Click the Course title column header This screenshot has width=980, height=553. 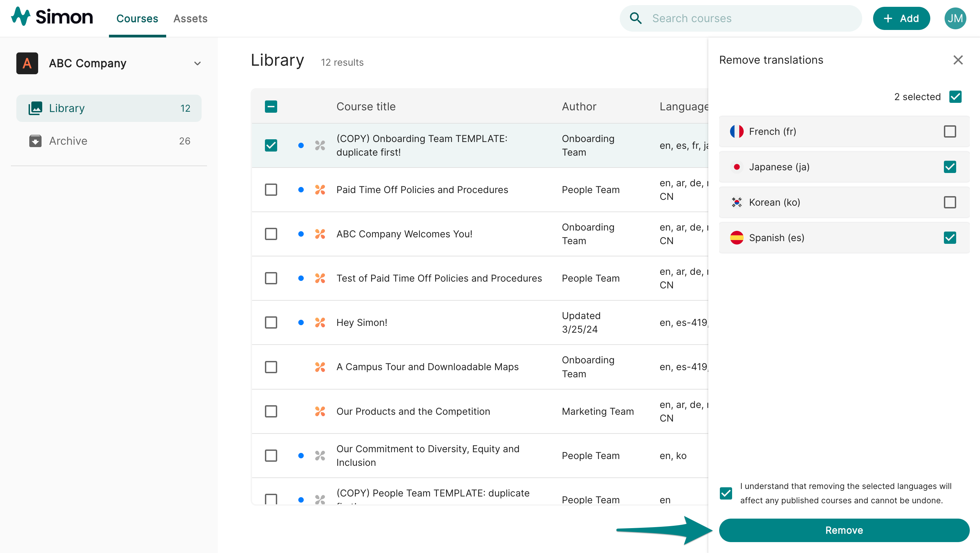coord(366,107)
